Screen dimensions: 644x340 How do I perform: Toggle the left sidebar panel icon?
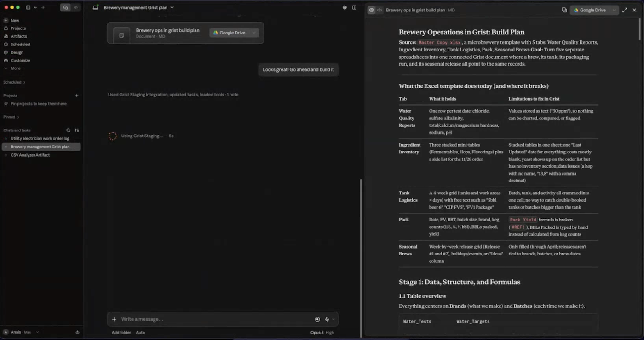[x=28, y=7]
